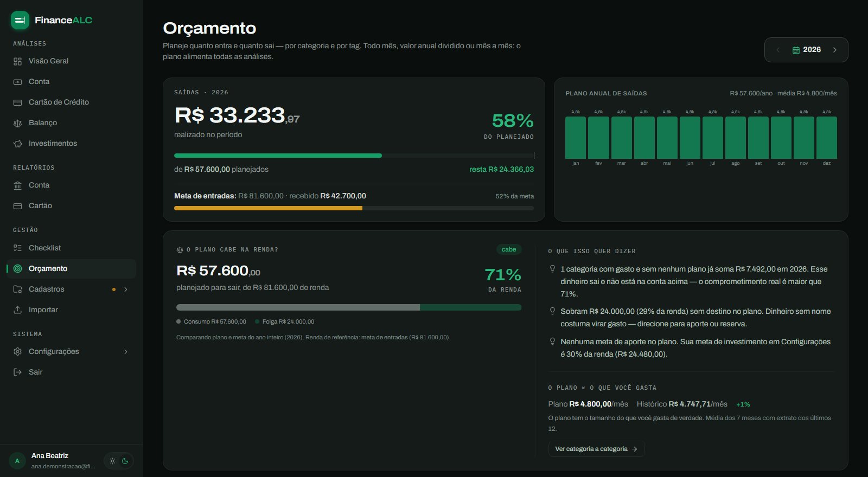Click the FinanceALC logo icon
868x477 pixels.
point(20,20)
